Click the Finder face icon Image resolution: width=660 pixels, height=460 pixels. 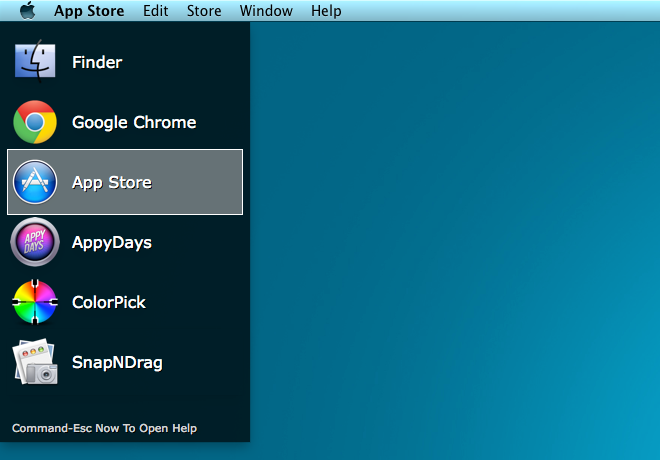coord(35,62)
